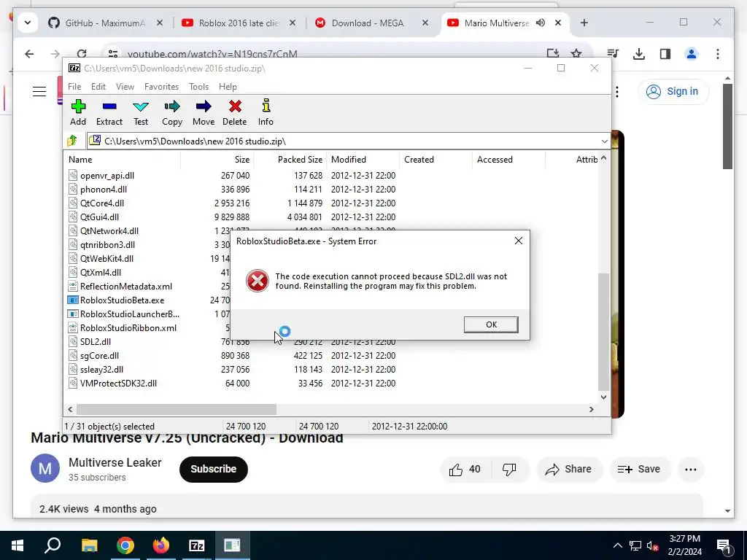Screen dimensions: 747x560
Task: Click the YouTube Sign in button
Action: pyautogui.click(x=673, y=91)
